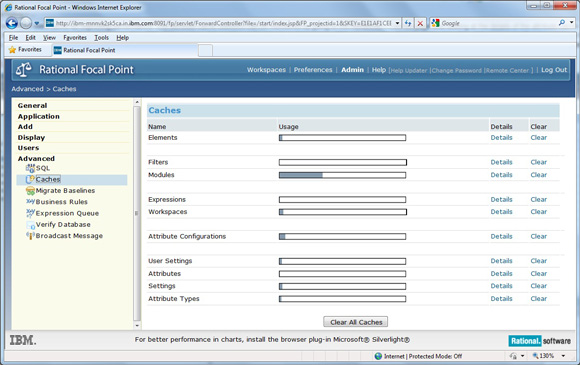This screenshot has height=365, width=580.
Task: Click the Verify Database icon
Action: [x=30, y=224]
